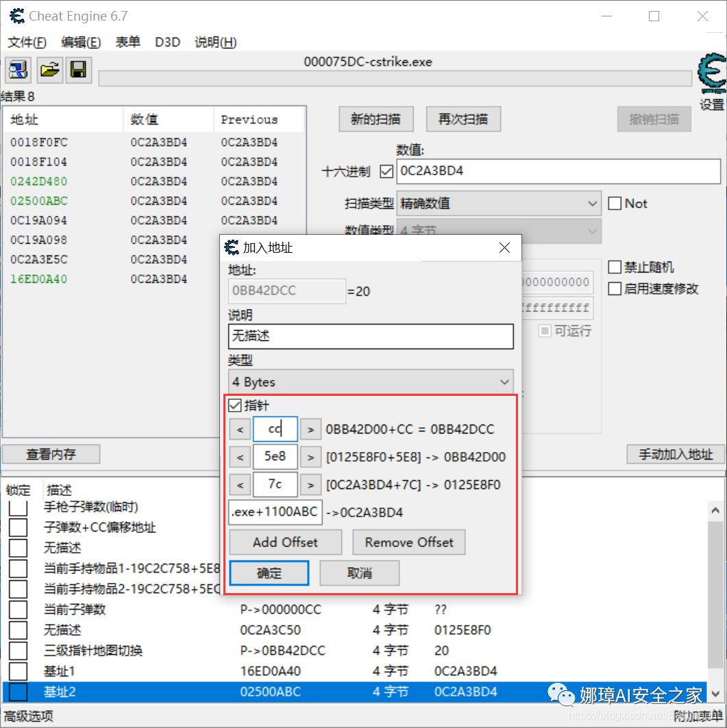Enable the Not checkbox
The image size is (727, 728).
[x=615, y=203]
